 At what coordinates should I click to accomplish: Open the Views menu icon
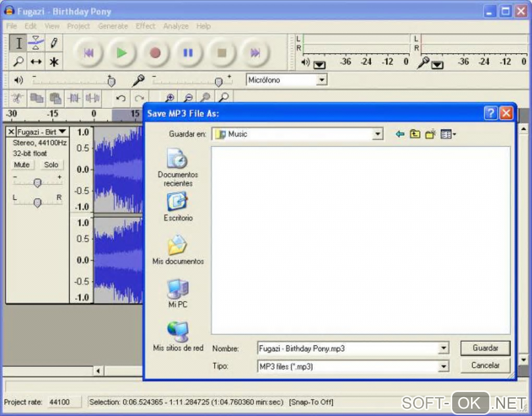(x=448, y=134)
